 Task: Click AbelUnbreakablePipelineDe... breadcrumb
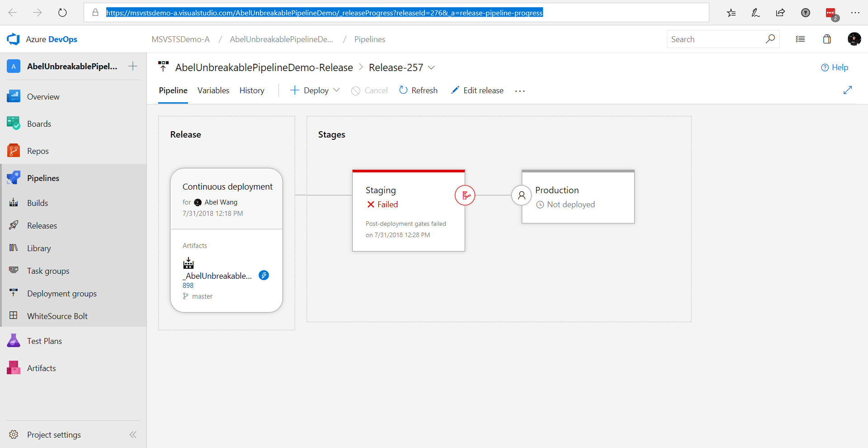[281, 39]
